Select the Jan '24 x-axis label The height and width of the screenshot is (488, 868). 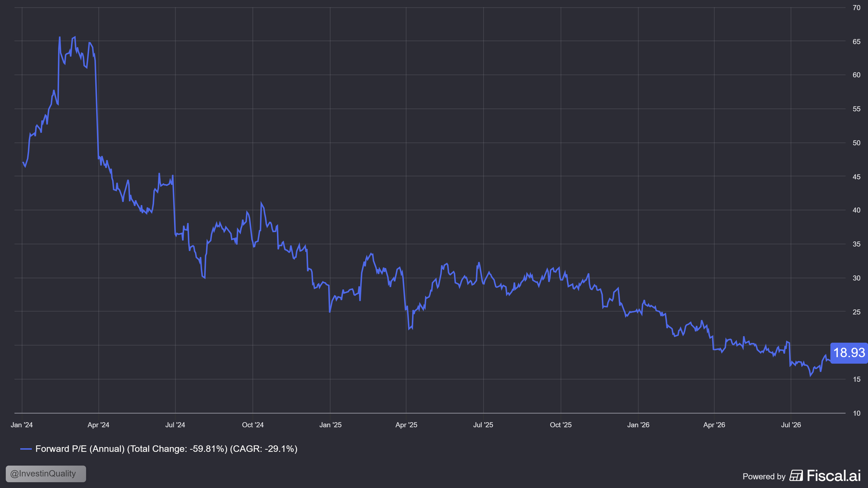coord(22,425)
